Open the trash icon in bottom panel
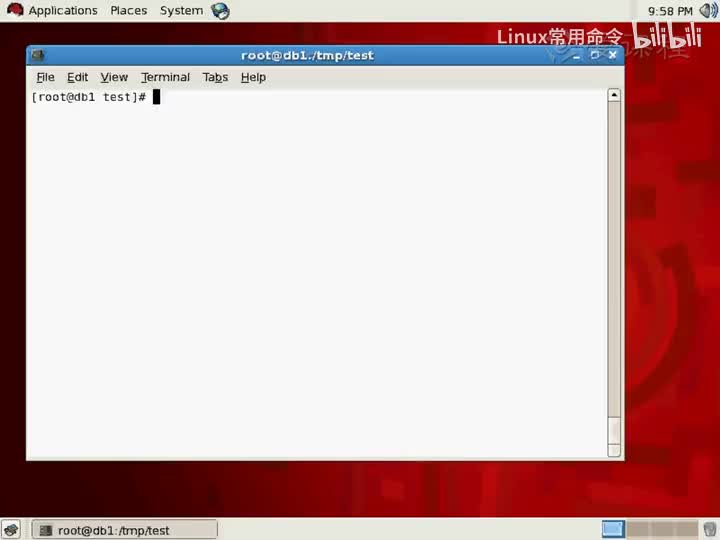Screen dimensions: 720x540 tap(710, 529)
